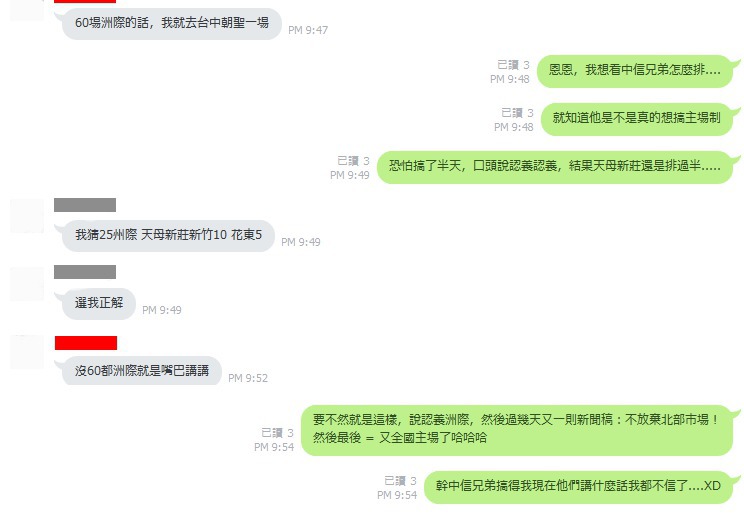Click 已讀 3 beside the XD message
This screenshot has height=513, width=744.
tap(400, 481)
